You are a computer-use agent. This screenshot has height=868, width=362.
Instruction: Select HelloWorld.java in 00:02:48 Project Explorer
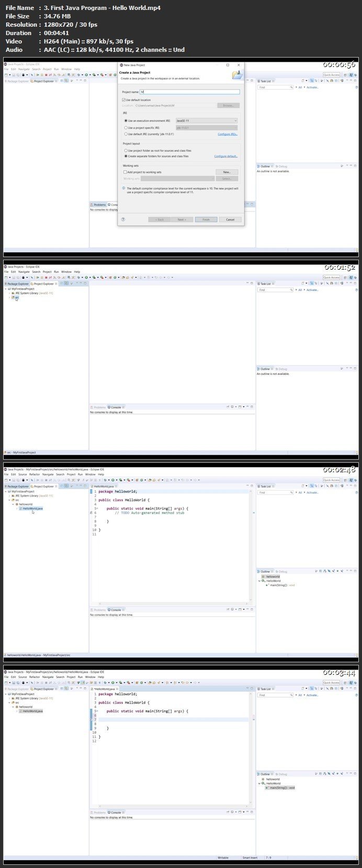[x=32, y=508]
